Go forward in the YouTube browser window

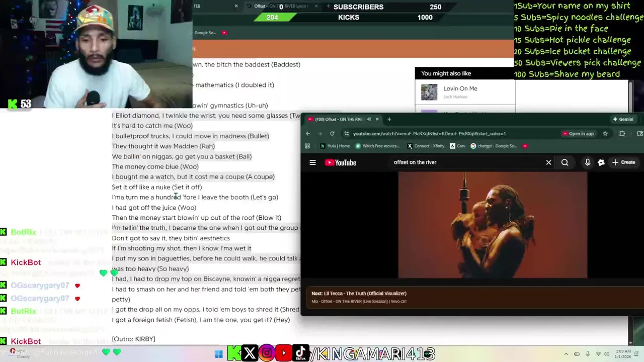(320, 134)
